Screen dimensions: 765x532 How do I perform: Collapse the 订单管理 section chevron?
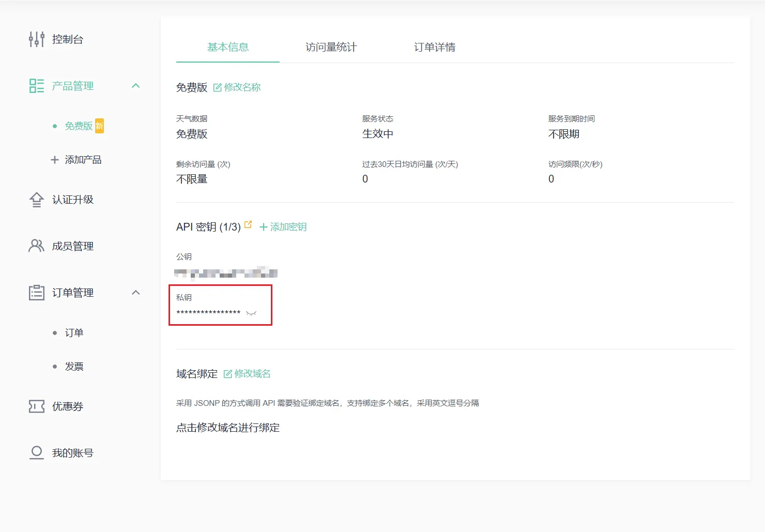click(x=136, y=292)
